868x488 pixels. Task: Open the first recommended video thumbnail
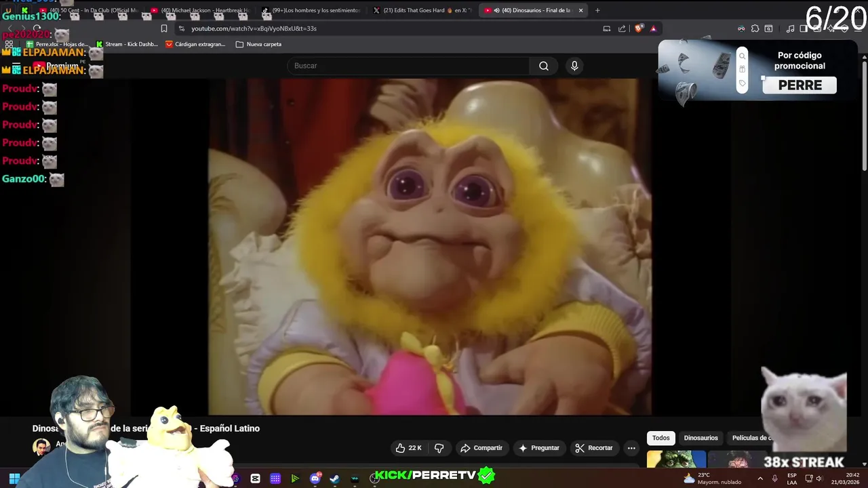coord(676,460)
